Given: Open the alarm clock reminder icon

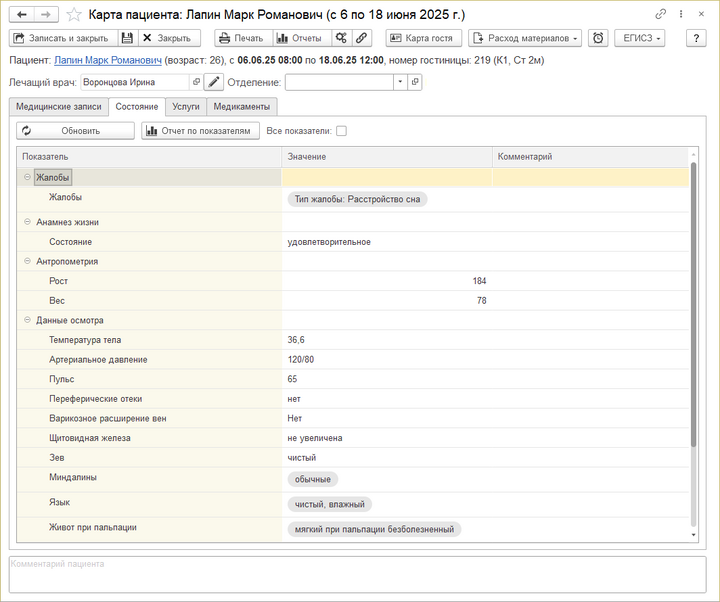Looking at the screenshot, I should point(598,38).
